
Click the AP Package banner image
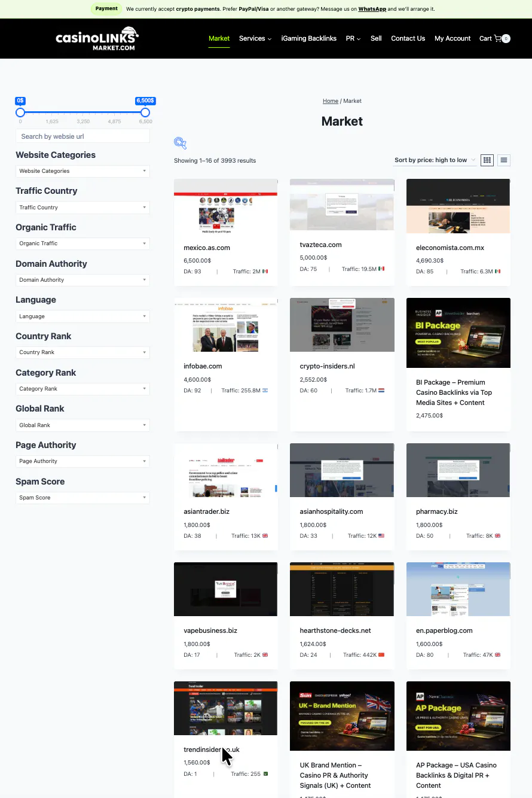coord(458,716)
